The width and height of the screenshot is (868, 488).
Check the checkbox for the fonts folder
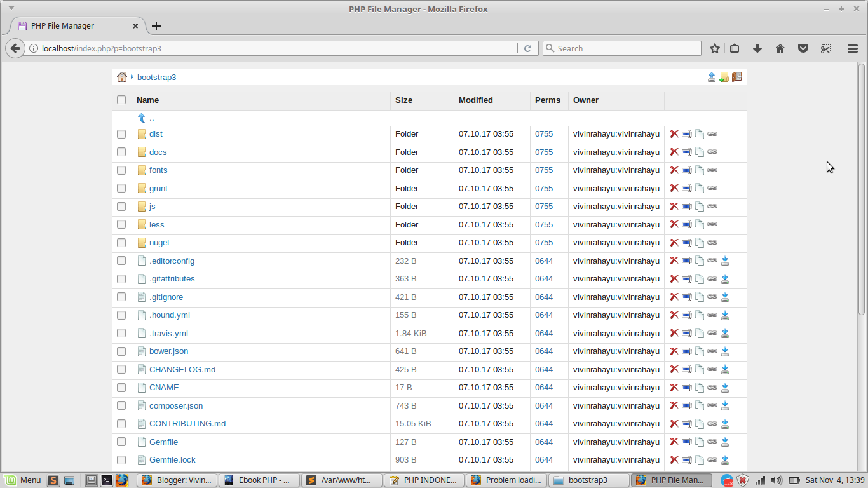[x=121, y=170]
